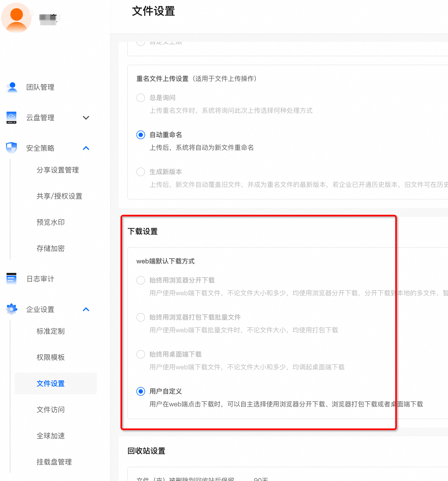Image resolution: width=448 pixels, height=481 pixels.
Task: Click the 下载设置 section heading
Action: (x=143, y=232)
